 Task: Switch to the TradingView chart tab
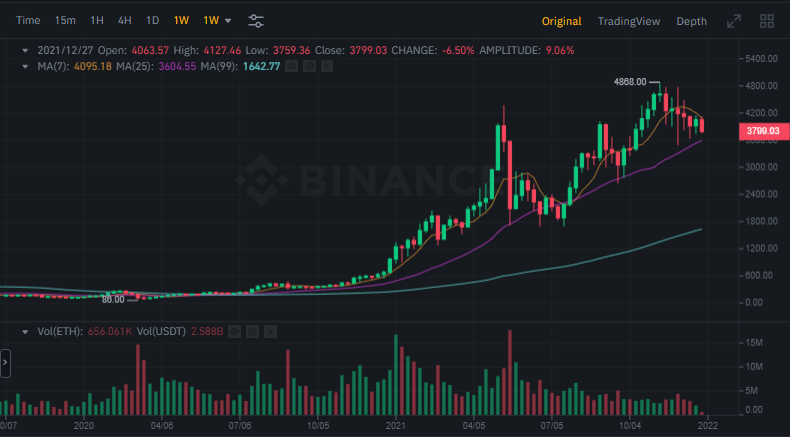[x=629, y=21]
